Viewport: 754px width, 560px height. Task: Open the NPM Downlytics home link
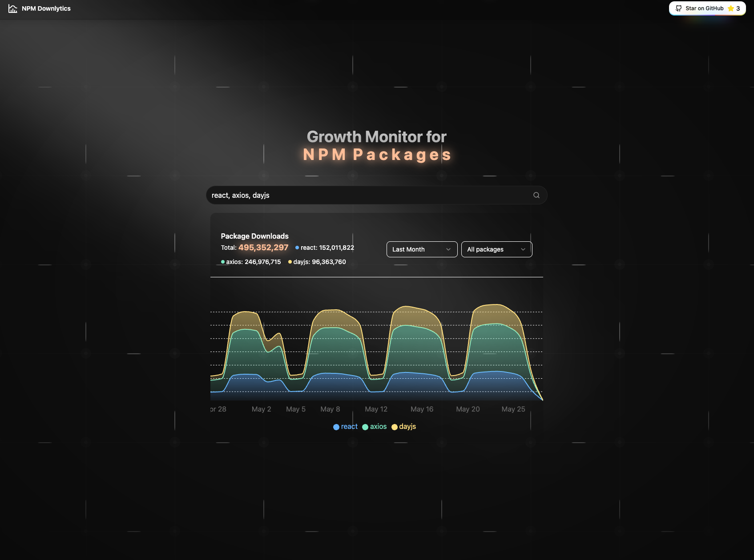[40, 8]
